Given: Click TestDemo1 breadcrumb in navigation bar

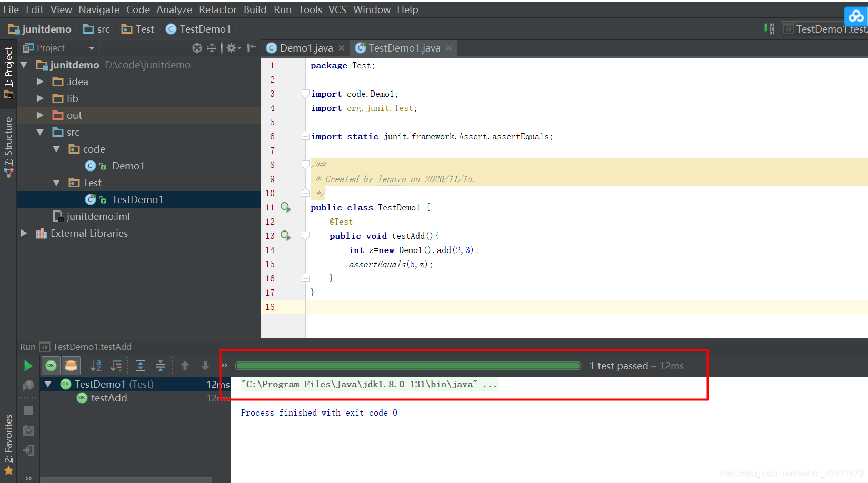Looking at the screenshot, I should point(198,29).
